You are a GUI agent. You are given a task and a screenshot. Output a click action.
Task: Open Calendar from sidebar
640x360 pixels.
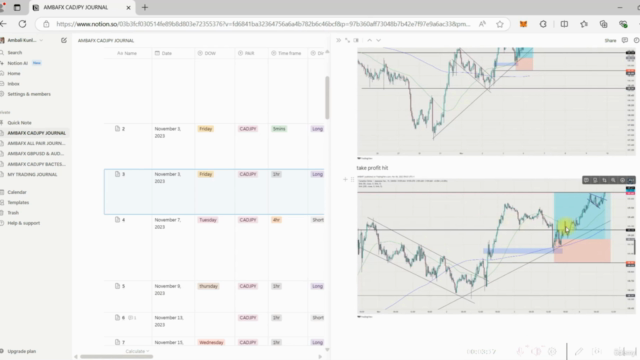[17, 192]
